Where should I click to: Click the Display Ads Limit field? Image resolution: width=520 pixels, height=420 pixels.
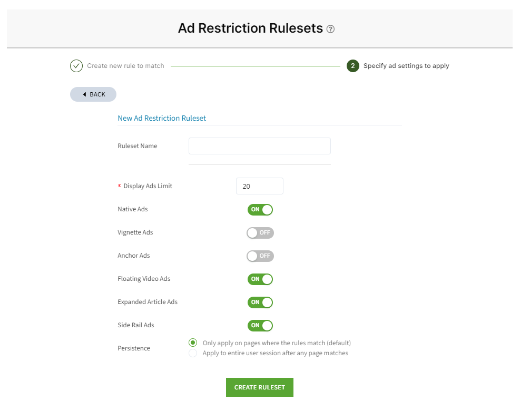[x=259, y=186]
